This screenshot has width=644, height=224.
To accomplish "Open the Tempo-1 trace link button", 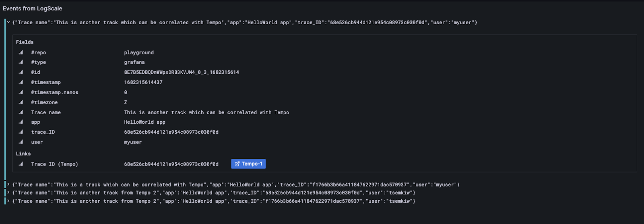I will pyautogui.click(x=248, y=164).
